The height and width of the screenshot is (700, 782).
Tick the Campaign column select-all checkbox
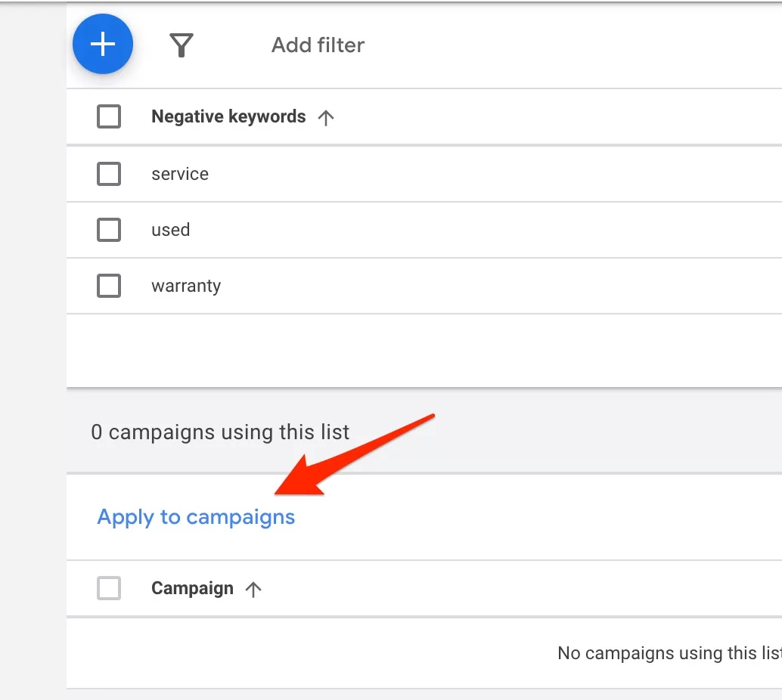coord(109,588)
